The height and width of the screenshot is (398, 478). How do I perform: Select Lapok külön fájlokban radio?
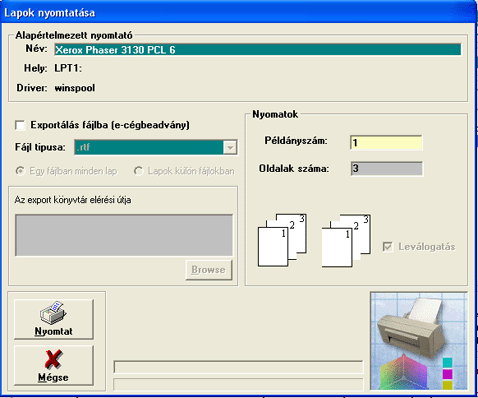click(138, 171)
